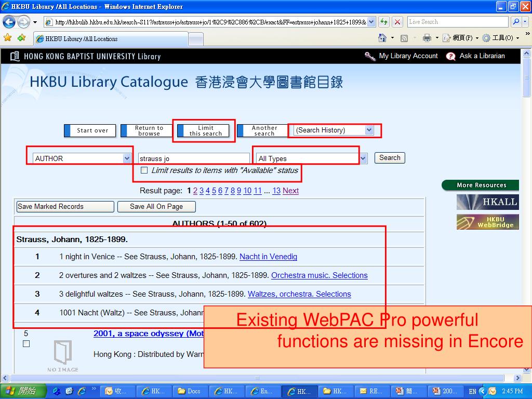Click the Live Search magnifier icon
This screenshot has width=532, height=399.
(516, 22)
